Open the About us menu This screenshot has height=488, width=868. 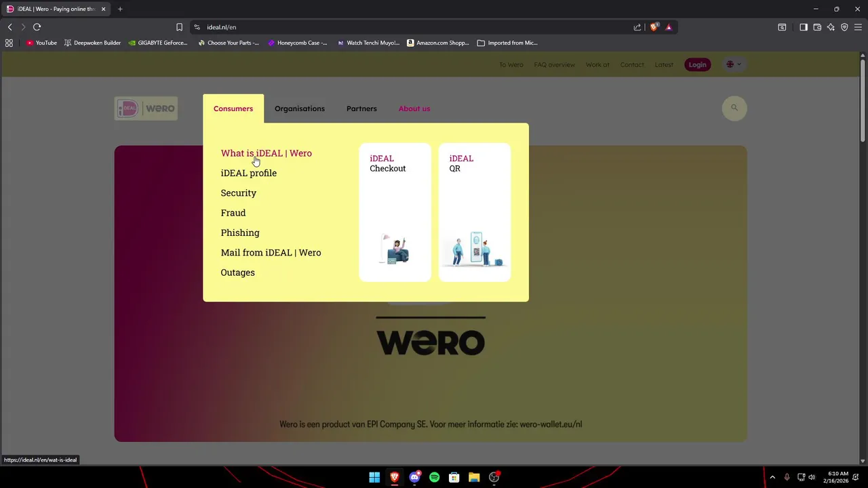pos(414,108)
